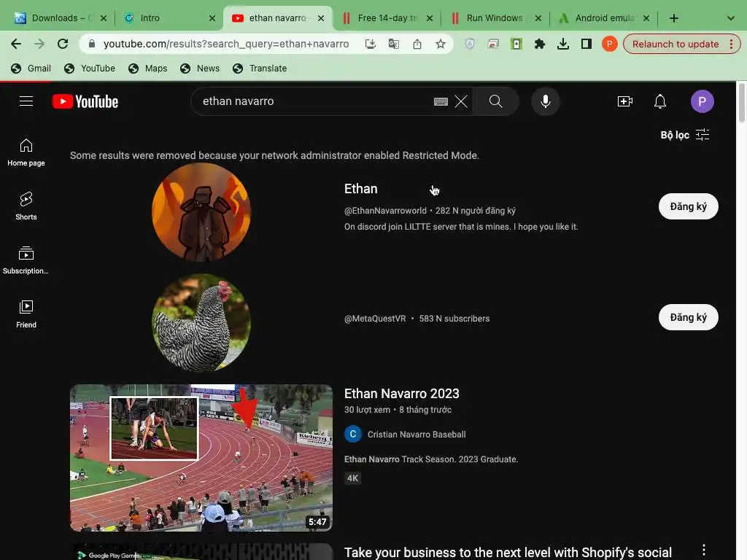Viewport: 747px width, 560px height.
Task: Open the Translate bookmark
Action: [x=260, y=68]
